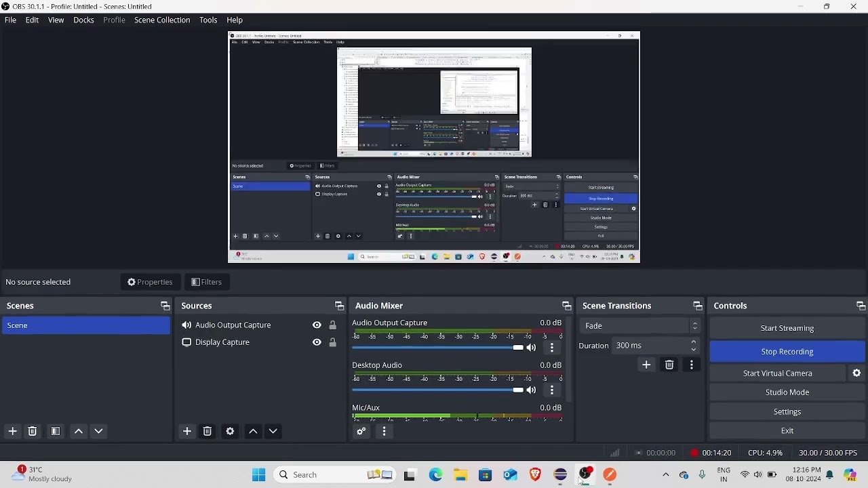Add a new scene transition
868x488 pixels.
(646, 365)
